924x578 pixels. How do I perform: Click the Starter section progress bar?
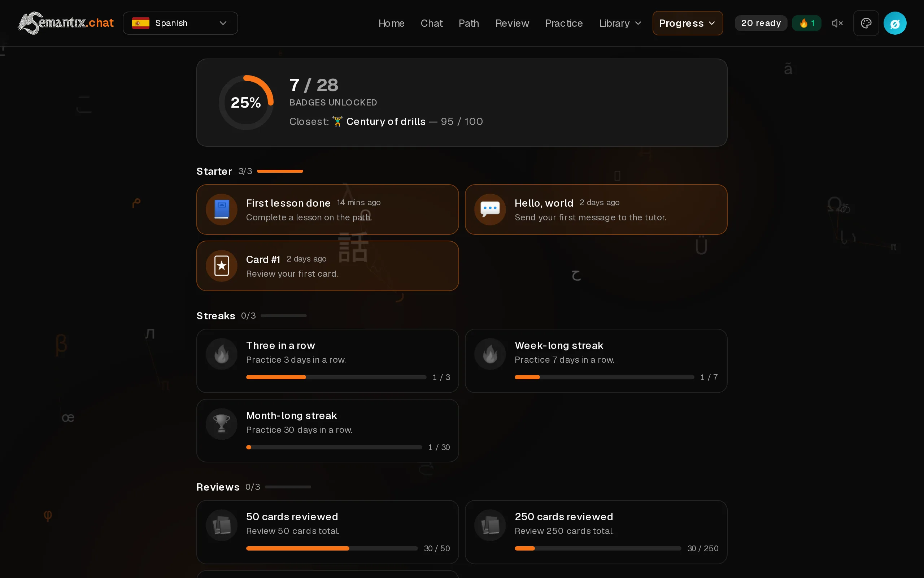[x=280, y=171]
